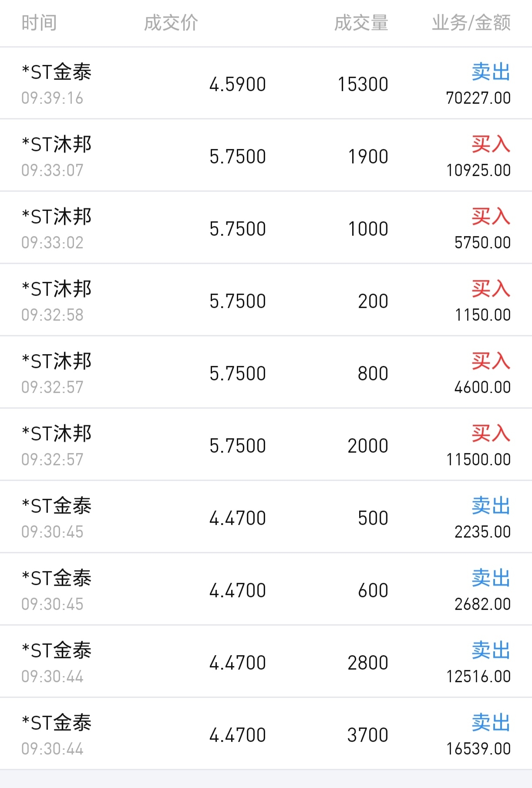Open the *ST金泰 sell record at 09:39:16

pyautogui.click(x=266, y=83)
